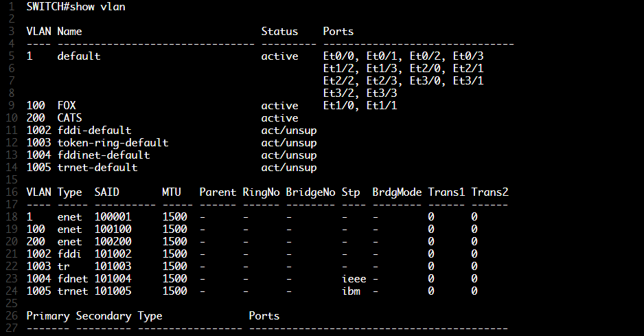This screenshot has width=644, height=336.
Task: Select the 'token-ring-default' VLAN name
Action: (113, 143)
